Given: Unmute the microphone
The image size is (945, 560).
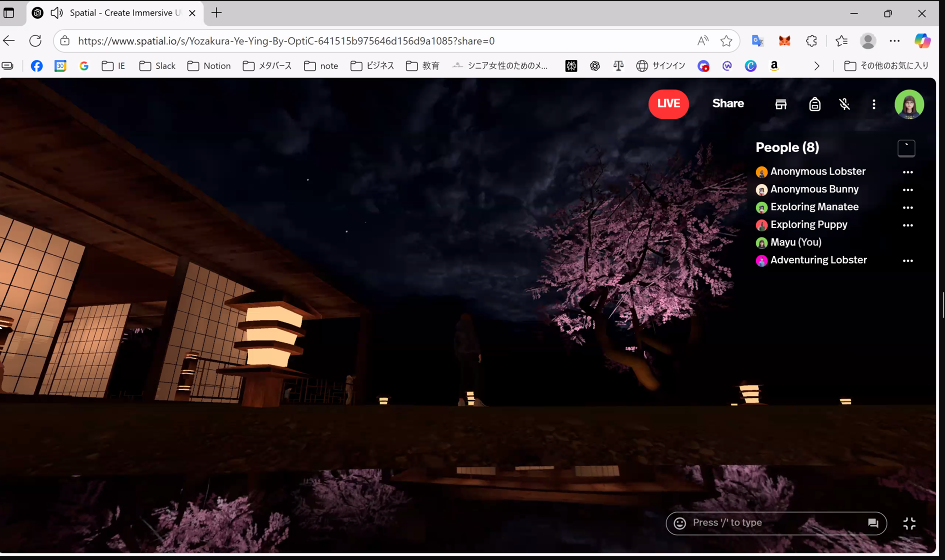Looking at the screenshot, I should pyautogui.click(x=845, y=104).
